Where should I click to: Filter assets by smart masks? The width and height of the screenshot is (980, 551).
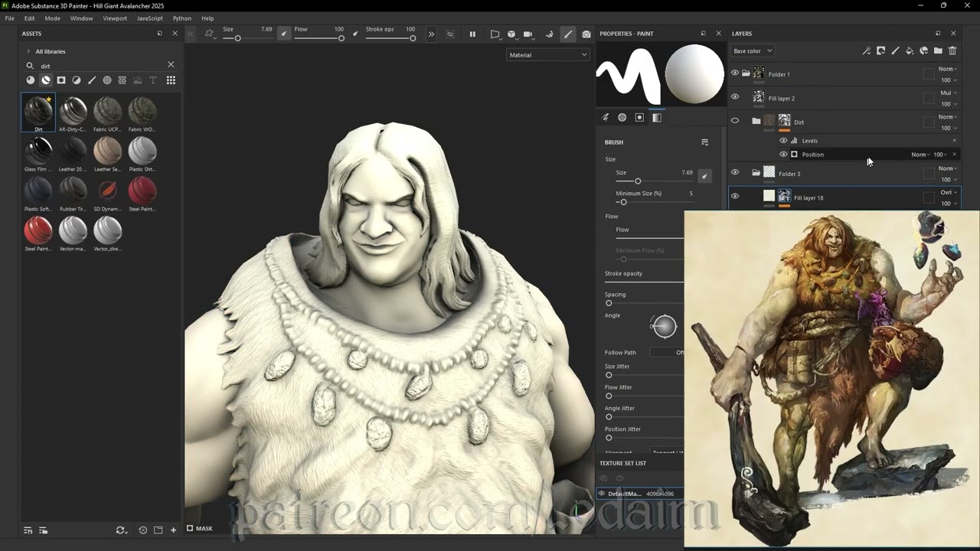61,80
